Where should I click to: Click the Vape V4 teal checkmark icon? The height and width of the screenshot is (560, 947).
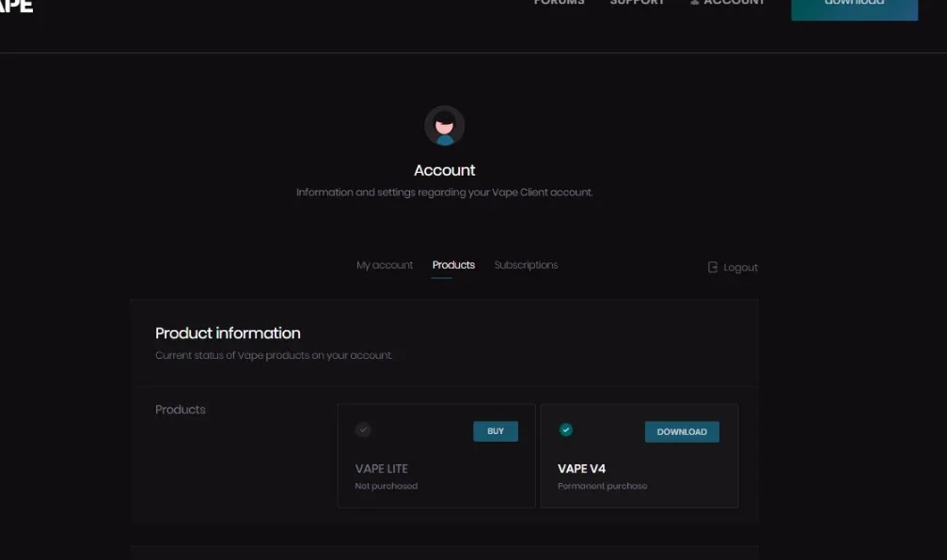(x=566, y=429)
